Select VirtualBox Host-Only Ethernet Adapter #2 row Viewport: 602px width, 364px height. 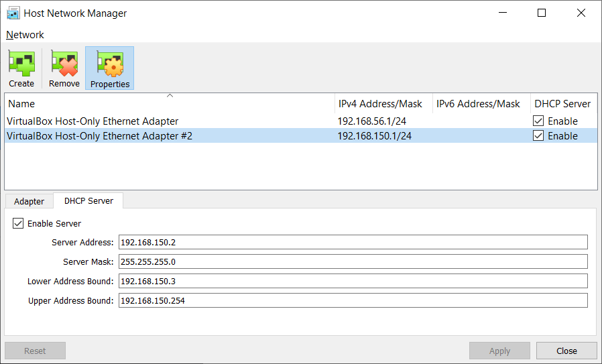[99, 136]
